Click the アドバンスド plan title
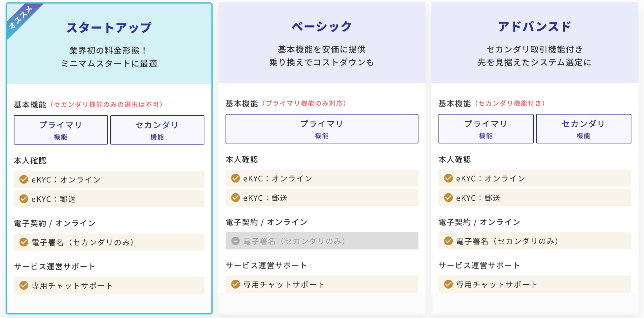Viewport: 644px width, 318px height. pos(535,26)
